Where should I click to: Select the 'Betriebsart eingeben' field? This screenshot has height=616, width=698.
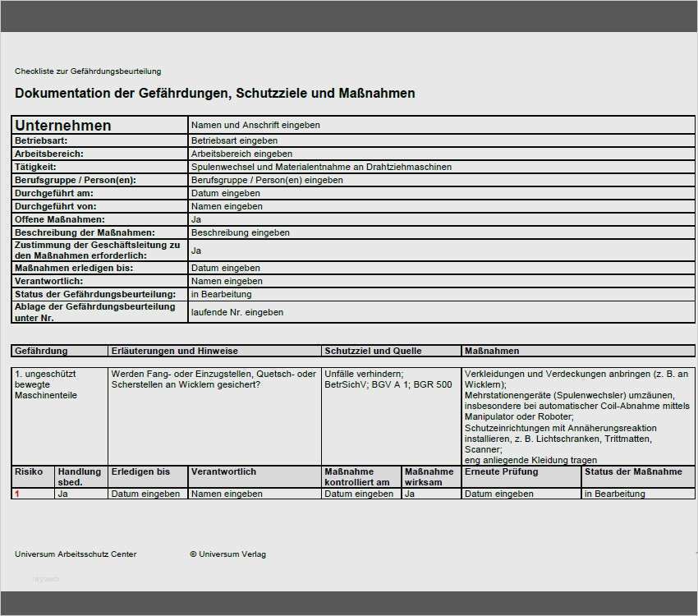click(x=441, y=140)
